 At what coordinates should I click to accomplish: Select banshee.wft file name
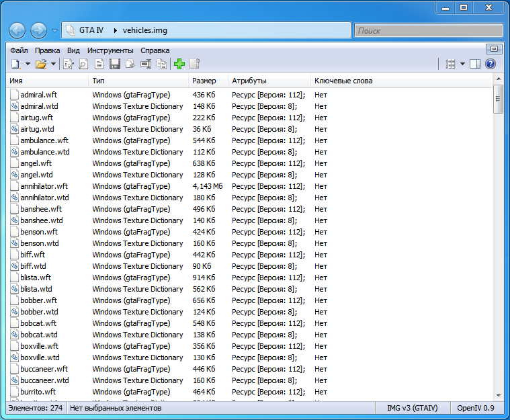[x=41, y=209]
